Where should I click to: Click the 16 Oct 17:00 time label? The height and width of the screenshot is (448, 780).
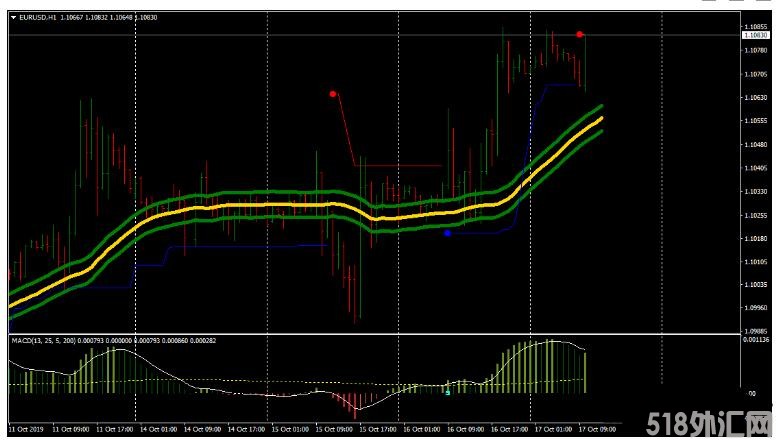coord(509,429)
